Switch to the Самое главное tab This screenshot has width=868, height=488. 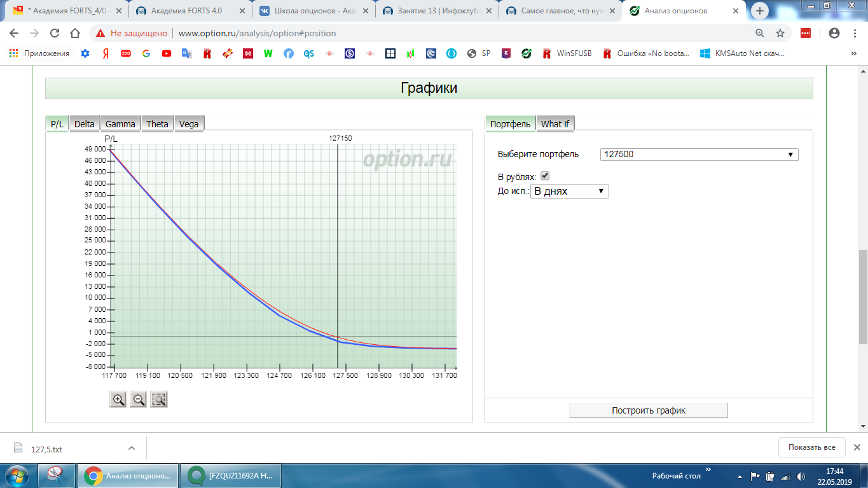561,11
